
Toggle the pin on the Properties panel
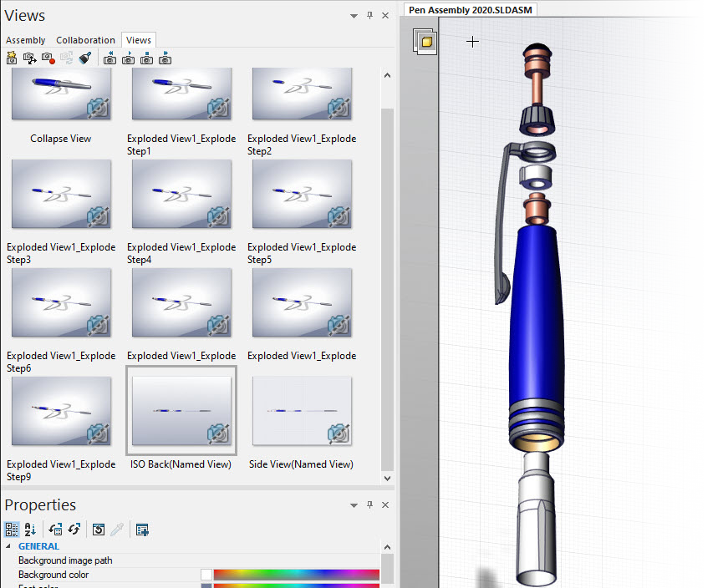(369, 504)
